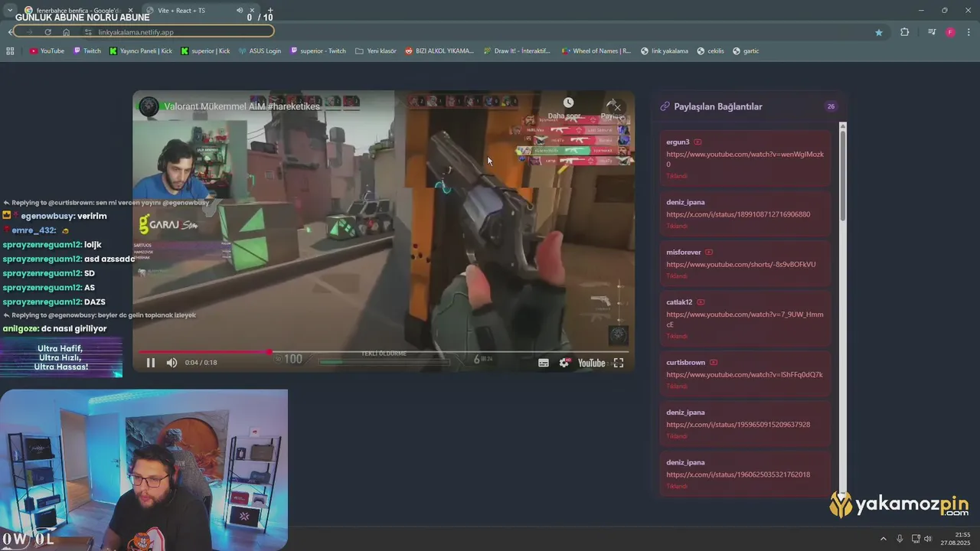View site information icon in address bar
980x551 pixels.
pos(88,32)
